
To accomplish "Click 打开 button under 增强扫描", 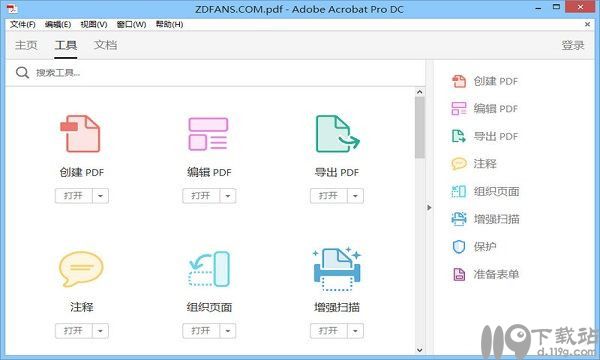I will point(328,331).
